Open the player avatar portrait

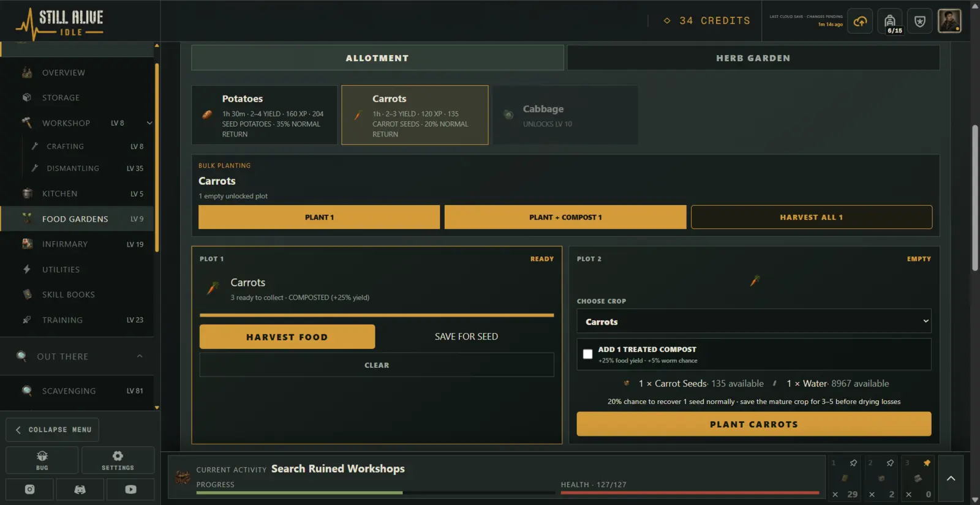(950, 21)
